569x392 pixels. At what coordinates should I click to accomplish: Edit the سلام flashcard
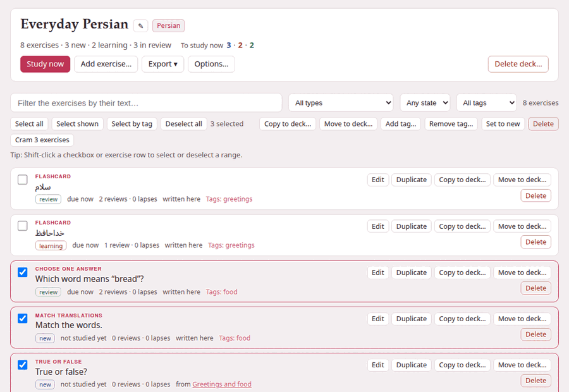(378, 180)
